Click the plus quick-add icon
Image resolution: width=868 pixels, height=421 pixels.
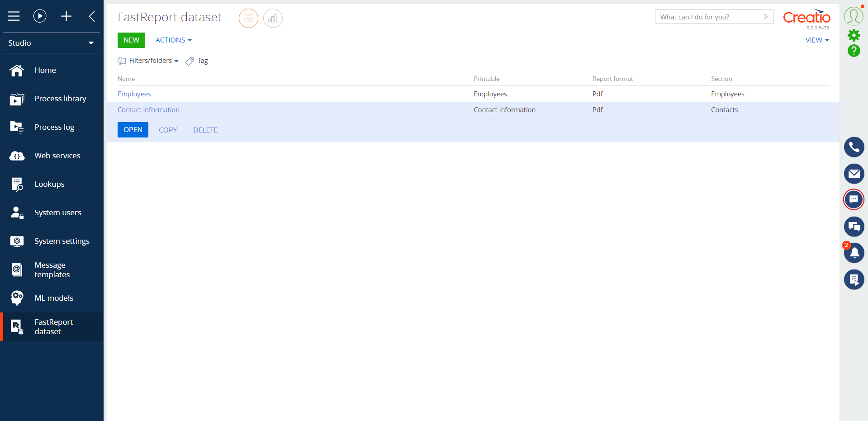pos(66,16)
